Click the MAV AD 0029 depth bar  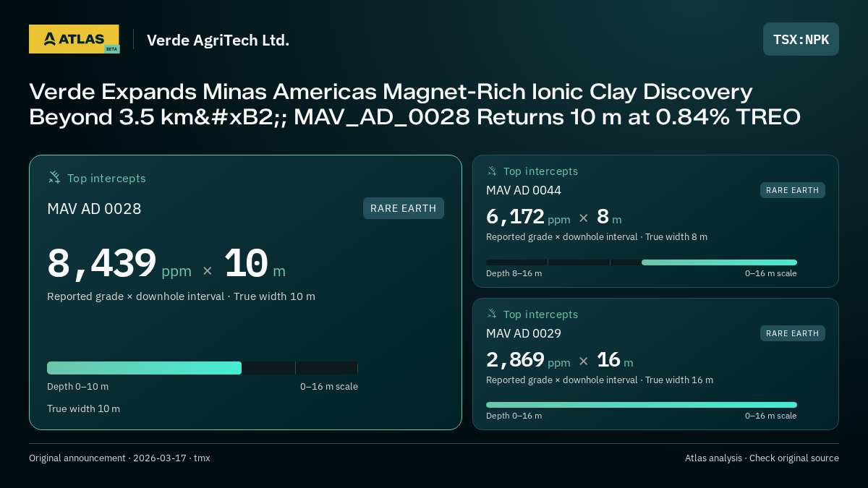642,405
